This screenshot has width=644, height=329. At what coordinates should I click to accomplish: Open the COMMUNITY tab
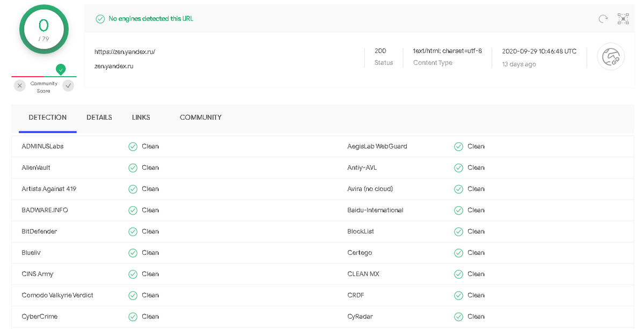pyautogui.click(x=201, y=118)
